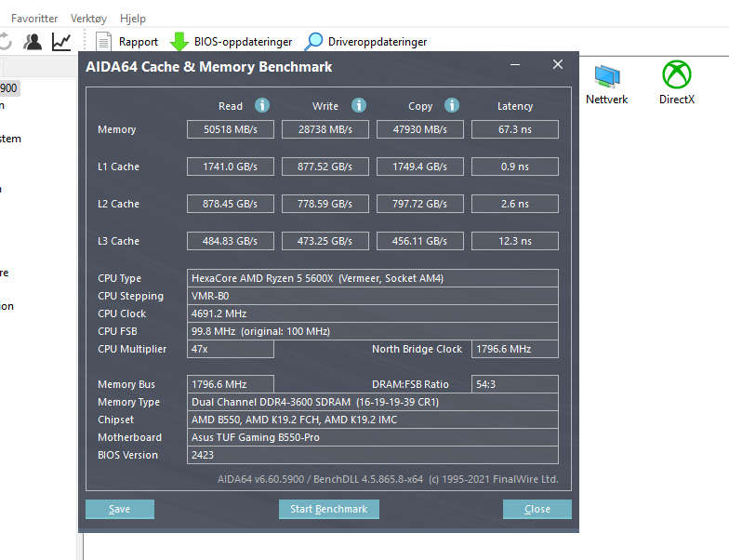Click the Copy info icon
This screenshot has width=729, height=560.
452,105
